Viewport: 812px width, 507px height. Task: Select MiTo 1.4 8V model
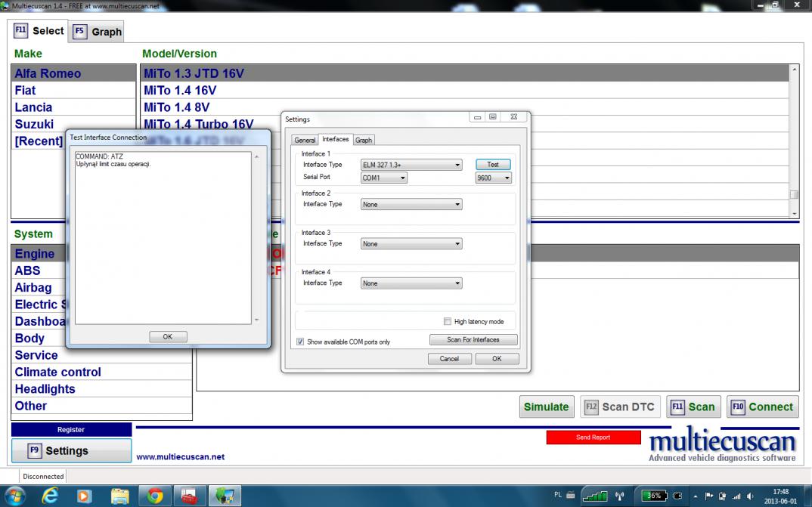(464, 107)
